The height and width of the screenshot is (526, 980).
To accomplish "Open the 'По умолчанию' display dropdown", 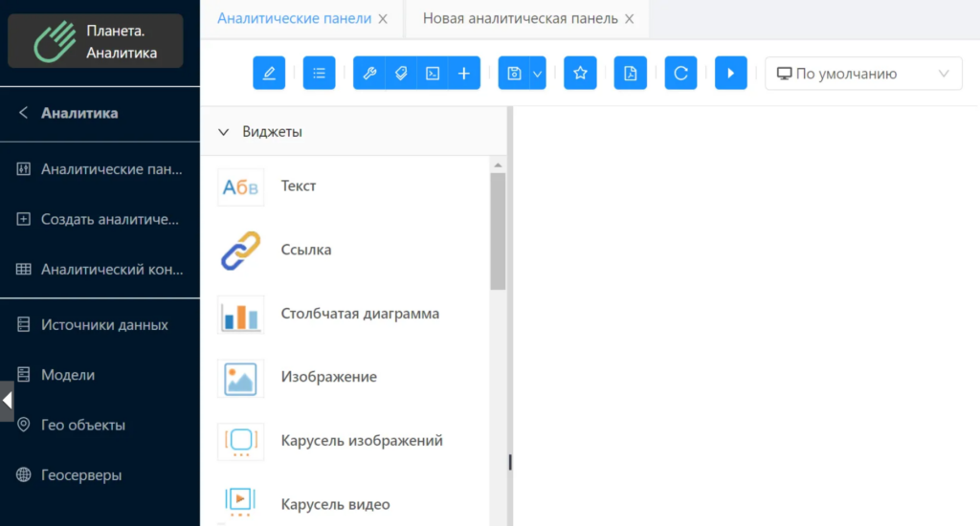I will coord(863,74).
